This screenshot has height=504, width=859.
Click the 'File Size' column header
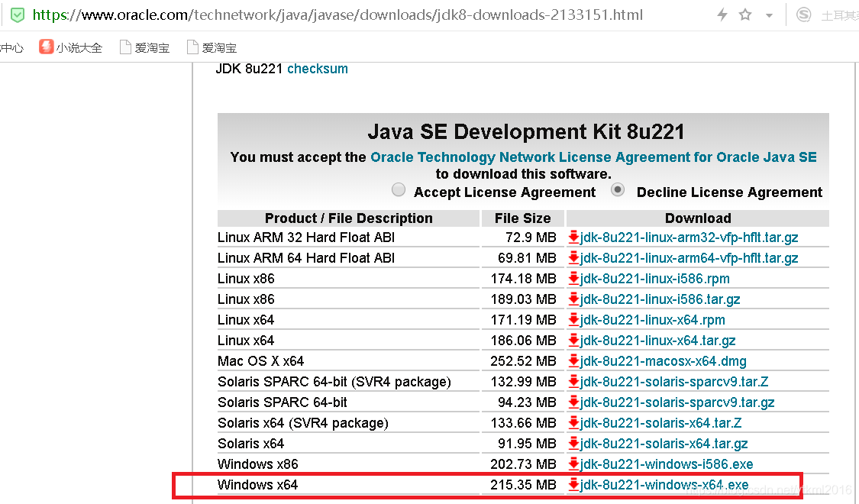[522, 218]
